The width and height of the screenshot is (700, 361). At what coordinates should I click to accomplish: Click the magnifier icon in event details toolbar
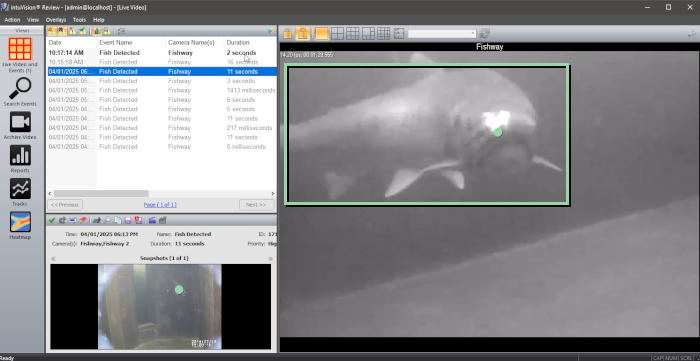(x=108, y=220)
